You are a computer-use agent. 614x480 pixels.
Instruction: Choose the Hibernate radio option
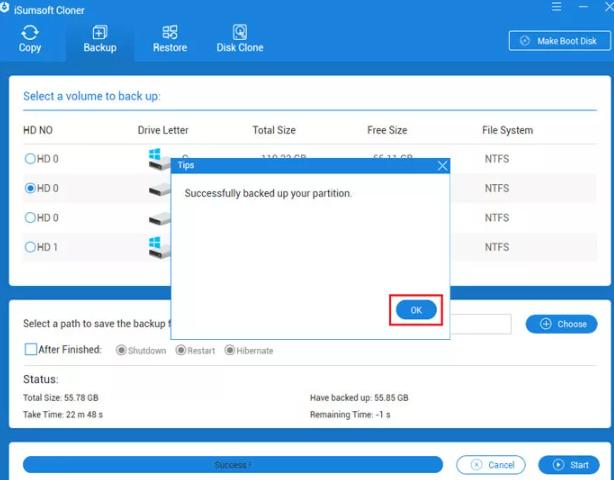229,350
